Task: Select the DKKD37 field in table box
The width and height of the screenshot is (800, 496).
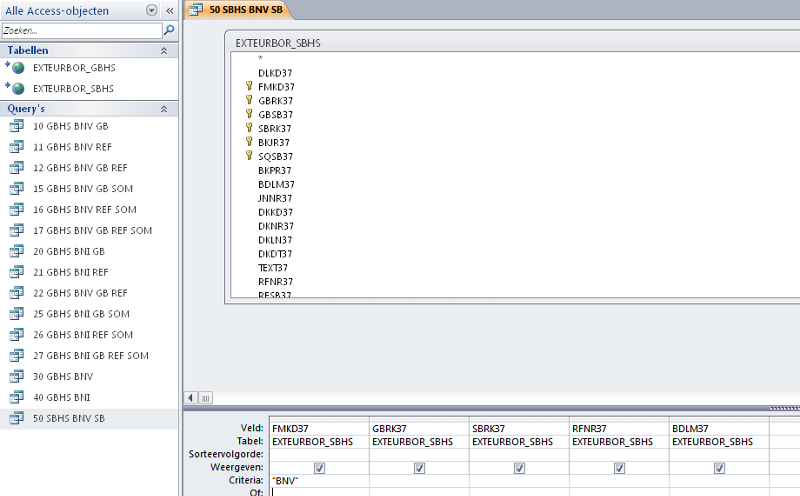Action: 276,212
